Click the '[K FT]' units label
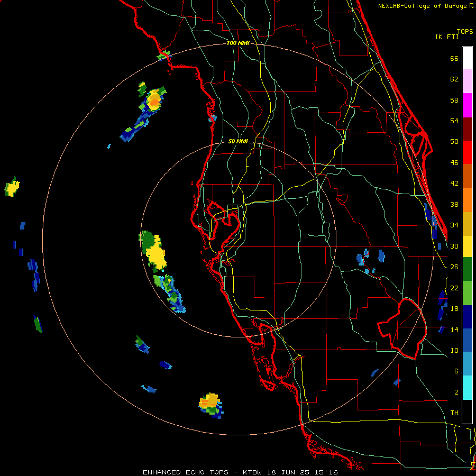This screenshot has width=476, height=476. coord(447,36)
